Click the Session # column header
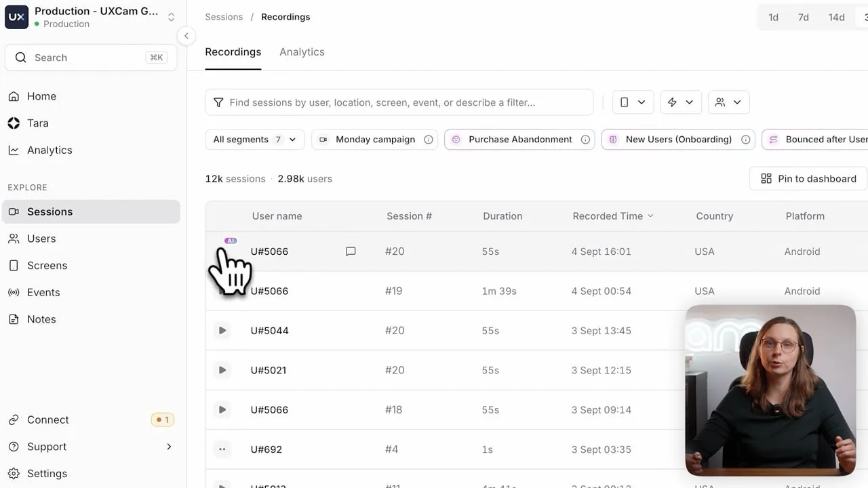868x488 pixels. [409, 216]
